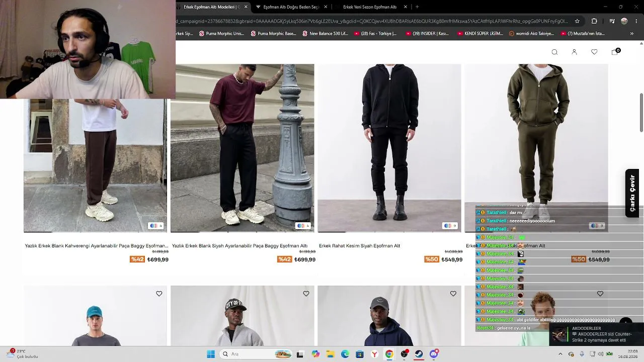Open the Windows Start menu
644x362 pixels.
click(211, 354)
